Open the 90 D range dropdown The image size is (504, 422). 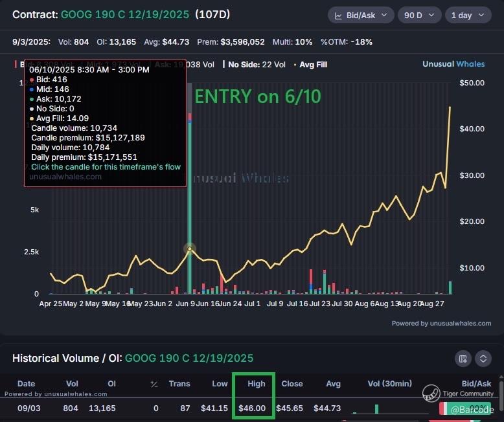419,15
